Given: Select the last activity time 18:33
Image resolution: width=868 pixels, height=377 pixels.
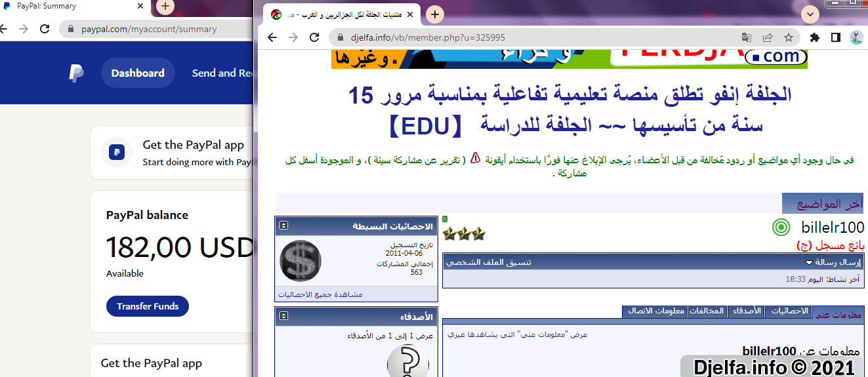Looking at the screenshot, I should (795, 279).
